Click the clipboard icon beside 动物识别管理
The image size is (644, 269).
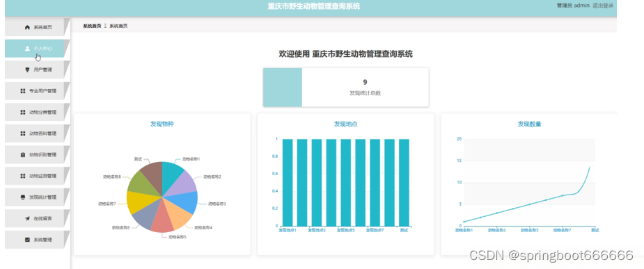[x=23, y=154]
